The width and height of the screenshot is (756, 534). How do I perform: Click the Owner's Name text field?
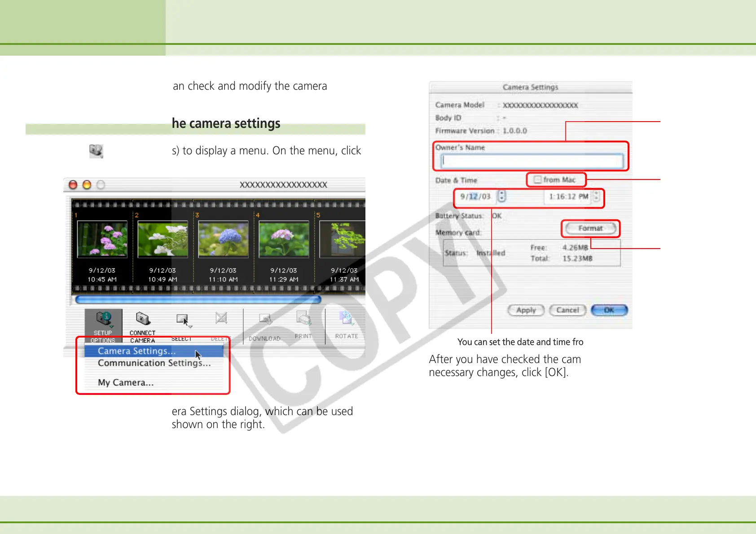click(532, 161)
